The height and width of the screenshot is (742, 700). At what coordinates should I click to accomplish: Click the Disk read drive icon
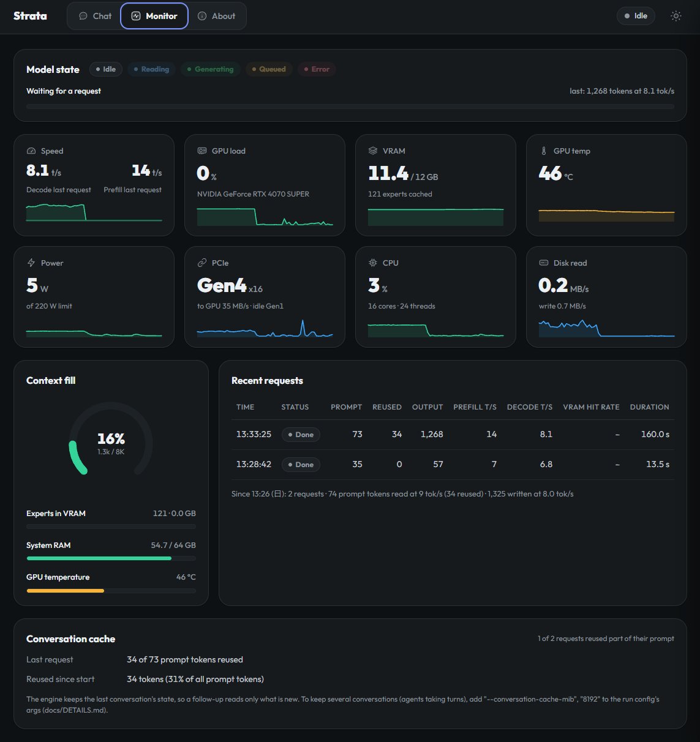544,263
